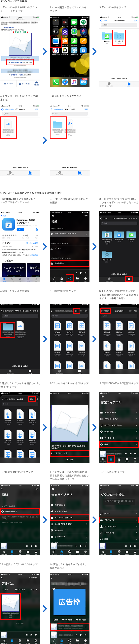Tap the 開く button for Evermusic
This screenshot has width=139, height=644.
click(20, 229)
